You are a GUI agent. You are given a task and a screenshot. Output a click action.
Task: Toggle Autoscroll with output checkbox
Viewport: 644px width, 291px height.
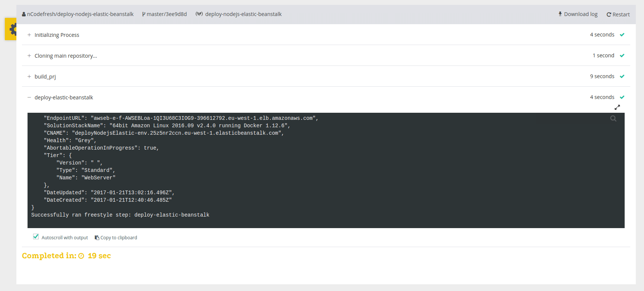pyautogui.click(x=36, y=237)
